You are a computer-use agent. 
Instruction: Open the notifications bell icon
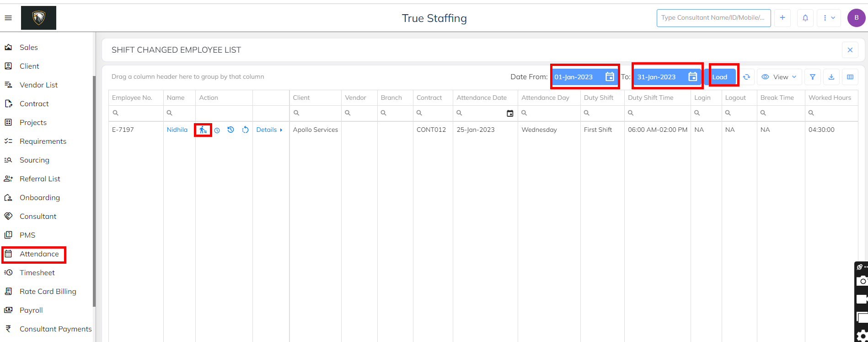805,18
